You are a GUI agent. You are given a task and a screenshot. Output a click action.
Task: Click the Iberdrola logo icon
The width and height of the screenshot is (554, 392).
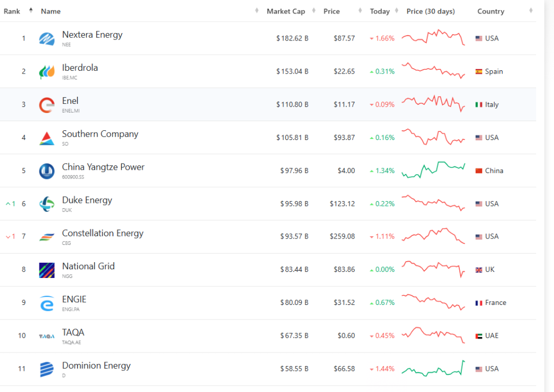47,72
